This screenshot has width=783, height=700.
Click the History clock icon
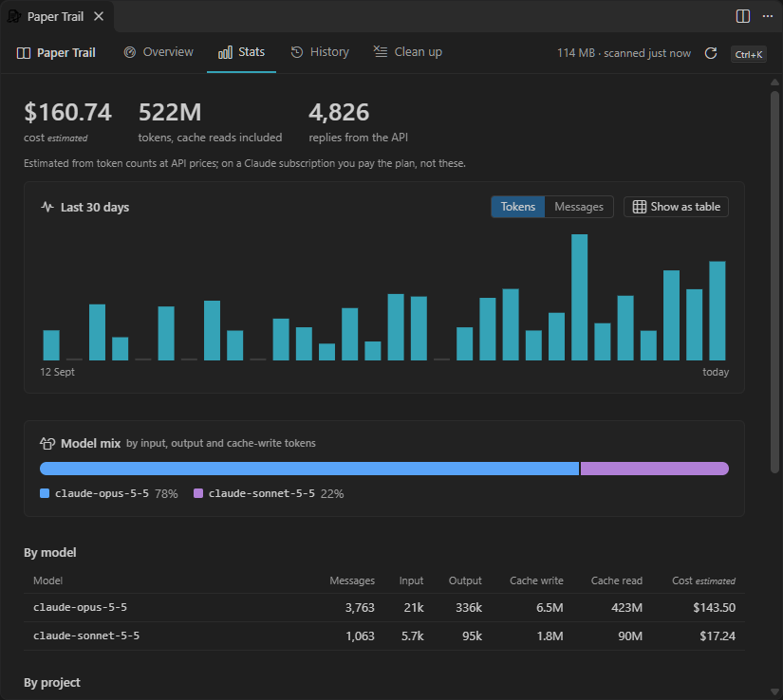point(297,52)
